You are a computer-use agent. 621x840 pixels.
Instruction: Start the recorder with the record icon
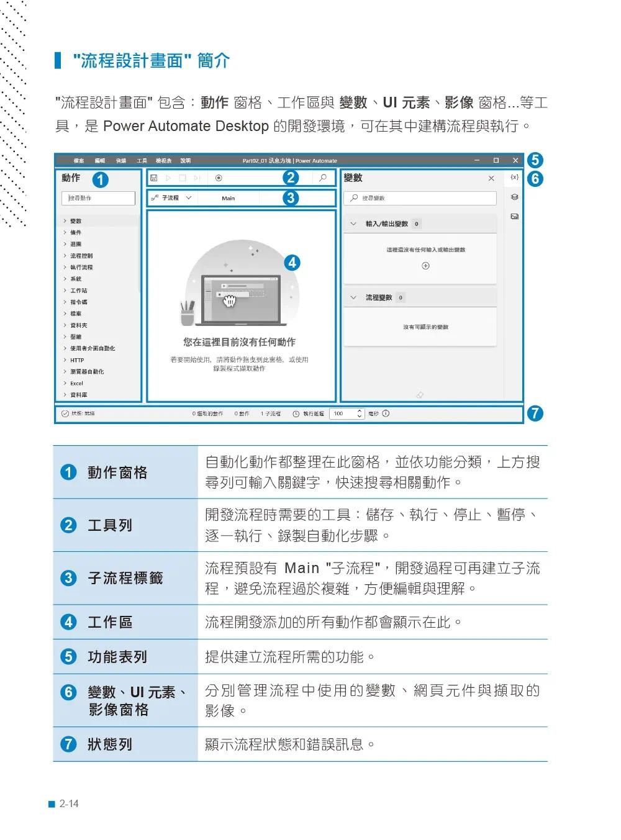click(219, 178)
